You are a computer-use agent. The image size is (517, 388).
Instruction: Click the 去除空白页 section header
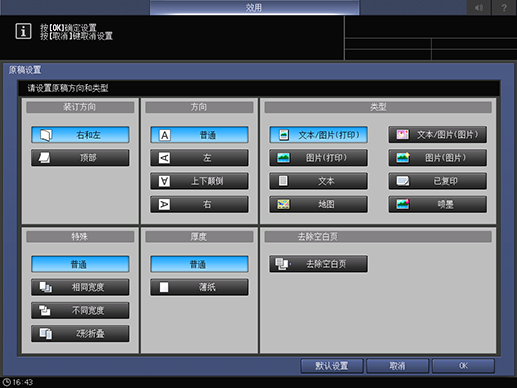378,237
